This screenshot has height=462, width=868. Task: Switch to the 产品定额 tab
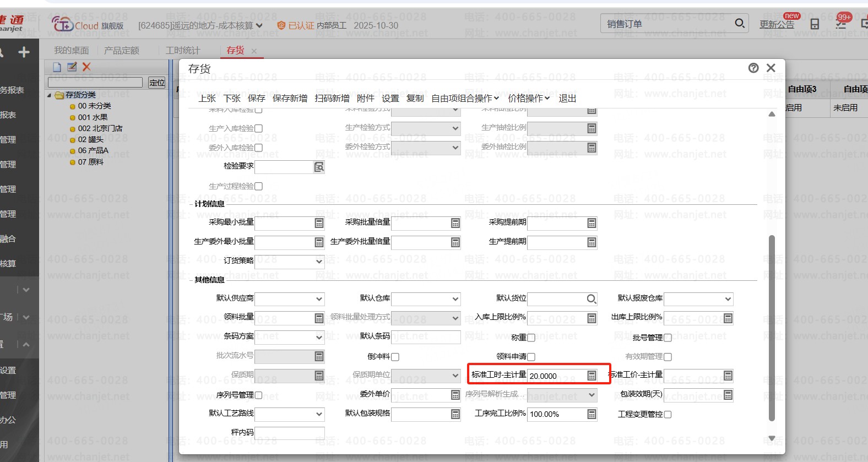[x=122, y=50]
